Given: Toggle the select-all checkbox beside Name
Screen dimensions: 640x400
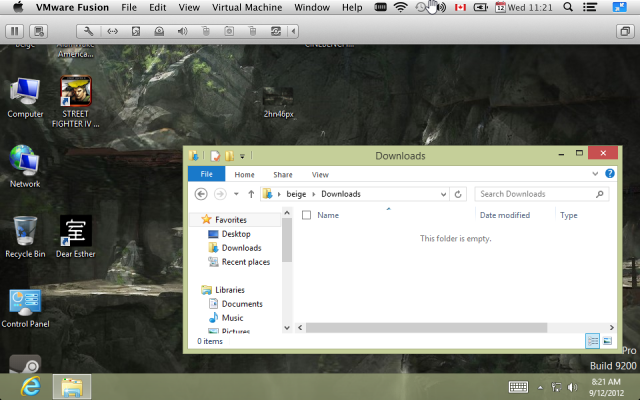Looking at the screenshot, I should click(307, 215).
